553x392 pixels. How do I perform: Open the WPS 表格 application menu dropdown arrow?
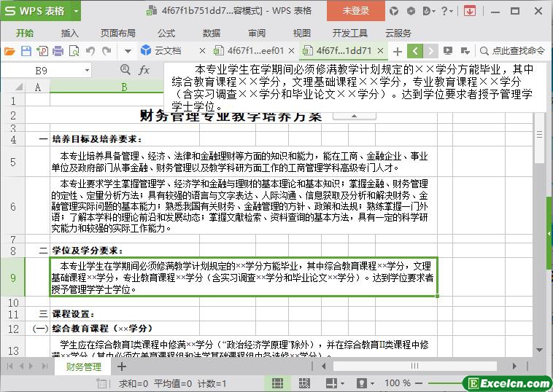tap(76, 11)
